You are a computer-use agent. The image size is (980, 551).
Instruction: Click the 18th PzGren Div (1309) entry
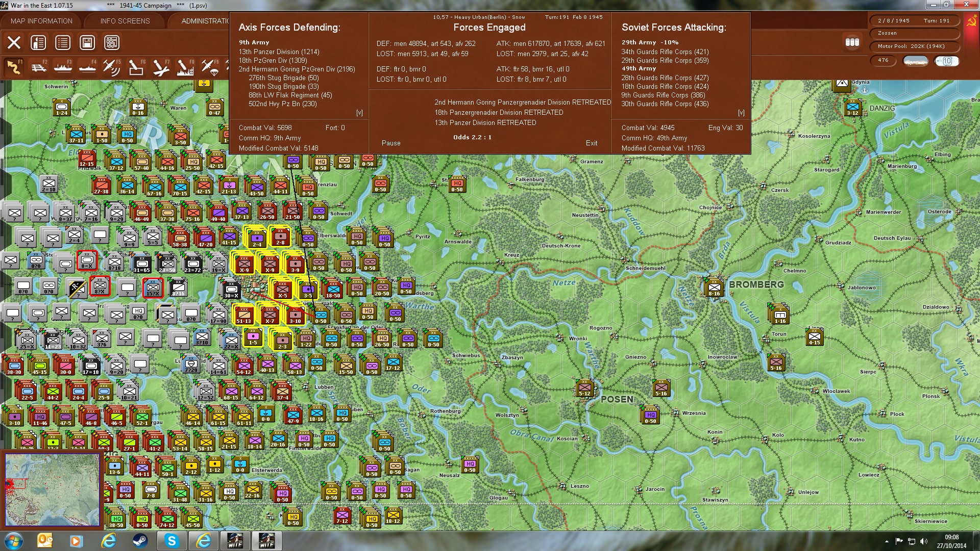273,60
